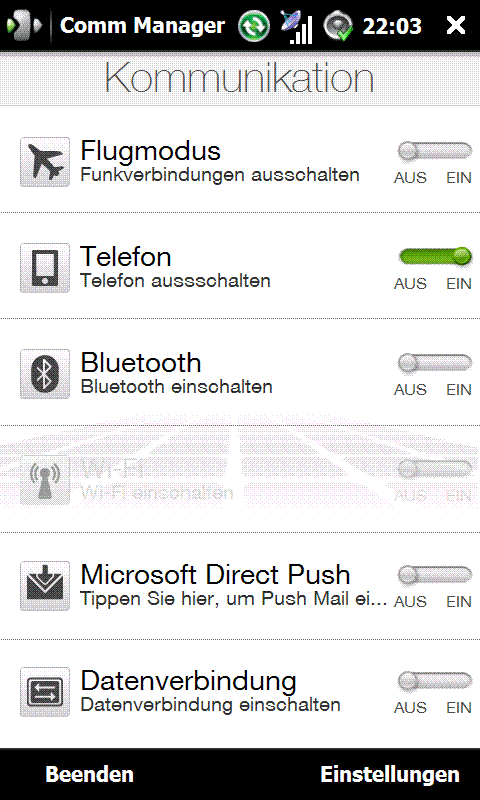Turn off the green Telefon switch
Image resolution: width=480 pixels, height=800 pixels.
tap(435, 257)
